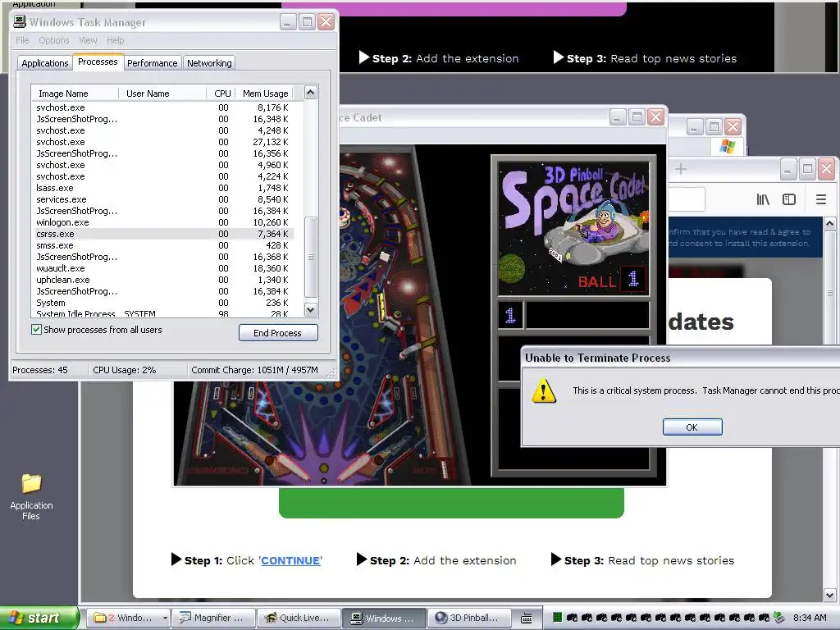Click the process list scrollbar thumb
840x630 pixels.
pyautogui.click(x=311, y=257)
